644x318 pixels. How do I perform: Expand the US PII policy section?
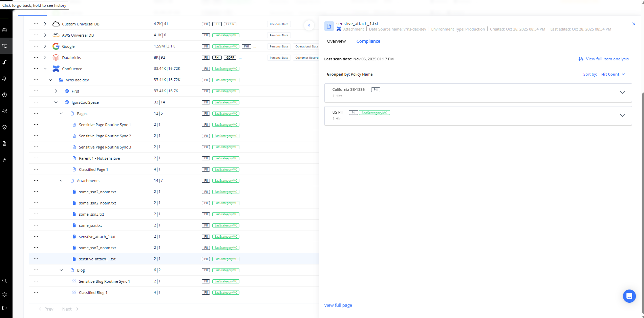tap(622, 116)
